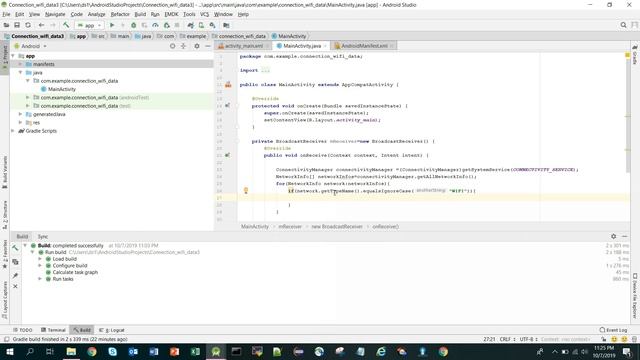Click the UTF-8 encoding selector
640x360 pixels.
528,339
